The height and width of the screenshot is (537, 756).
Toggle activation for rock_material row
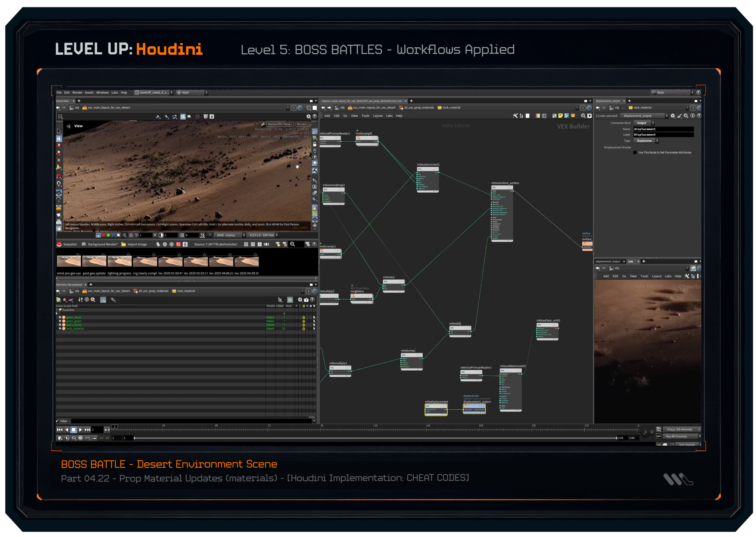[303, 329]
